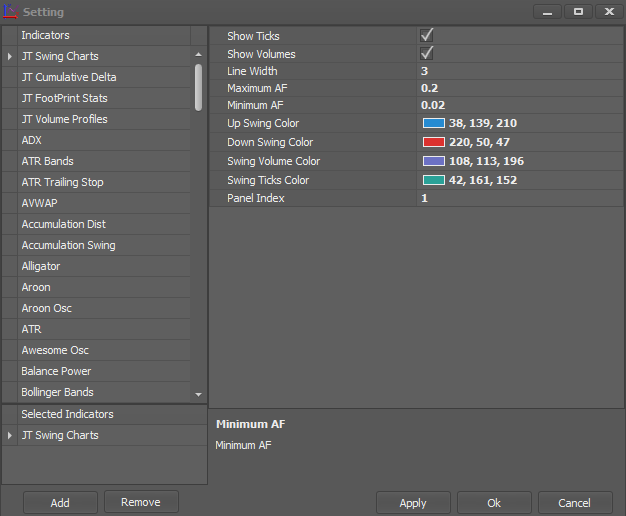Select JT Cumulative Delta indicator
This screenshot has width=626, height=516.
pos(104,77)
